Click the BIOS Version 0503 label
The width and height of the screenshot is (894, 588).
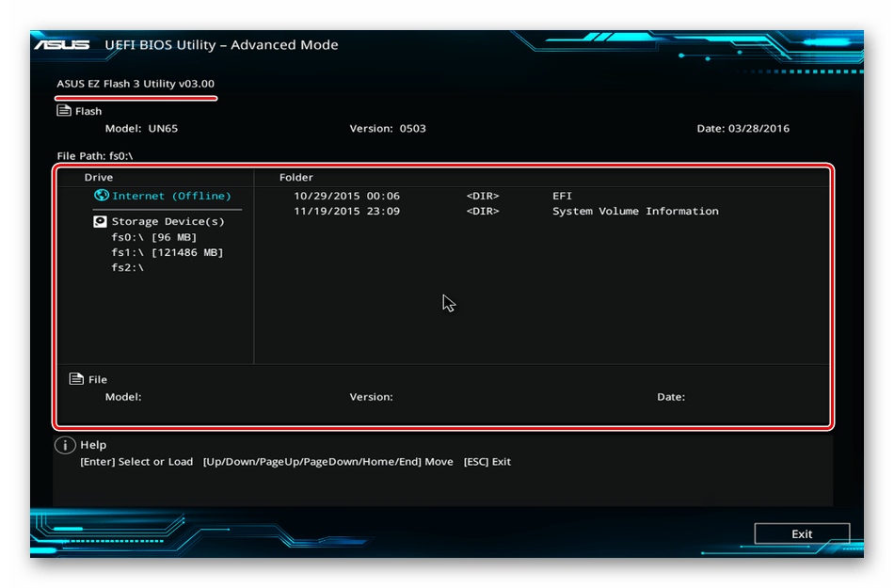click(387, 129)
